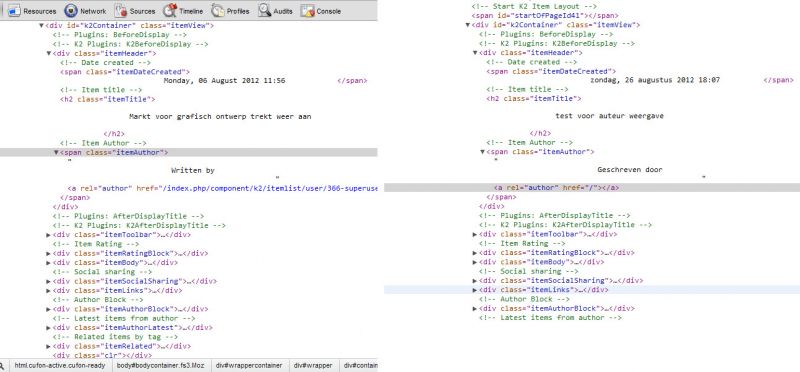Image resolution: width=800 pixels, height=372 pixels.
Task: Select 'K2 Plugins: K2BeforeDisplay' comment in right inspector
Action: tap(557, 43)
